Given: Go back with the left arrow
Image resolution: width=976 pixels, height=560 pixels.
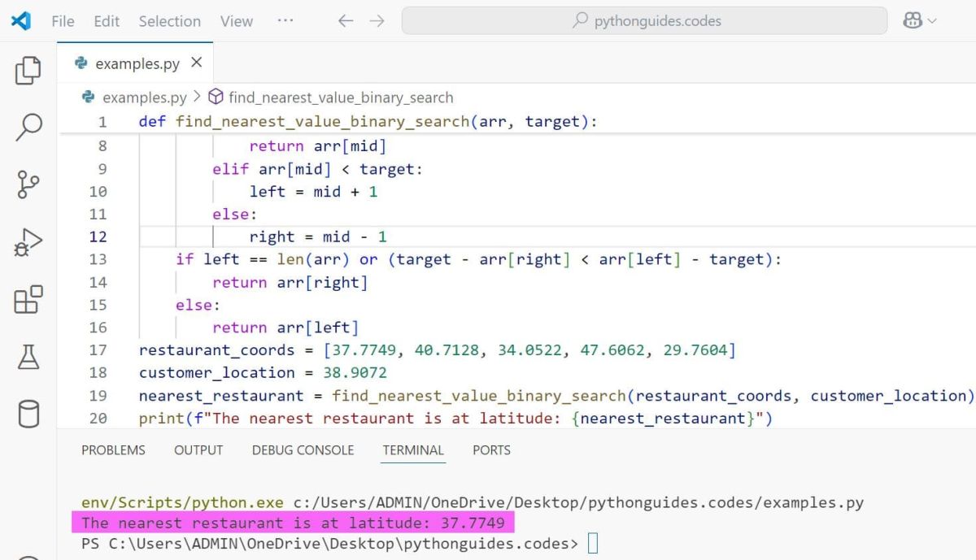Looking at the screenshot, I should (x=346, y=21).
